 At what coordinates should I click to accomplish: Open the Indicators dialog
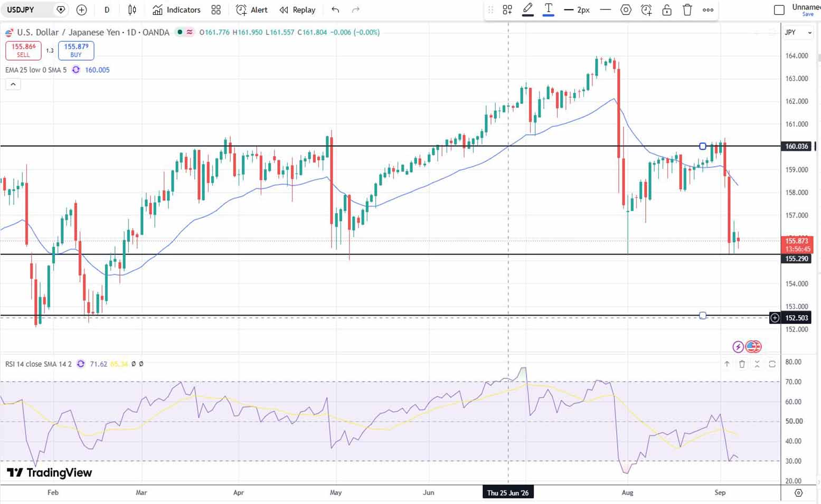176,9
